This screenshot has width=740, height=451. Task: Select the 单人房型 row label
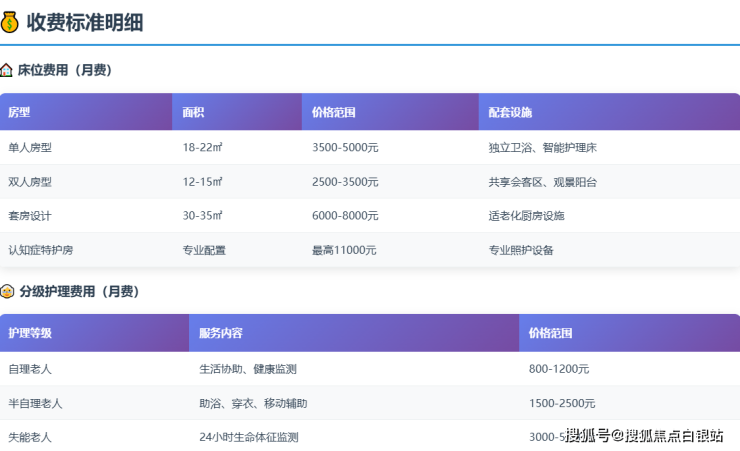tap(30, 148)
